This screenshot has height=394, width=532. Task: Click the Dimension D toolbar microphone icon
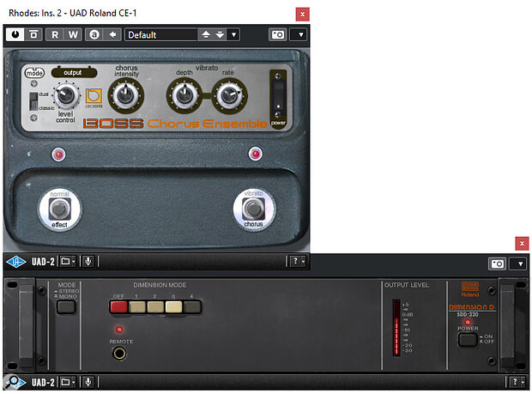tap(88, 382)
